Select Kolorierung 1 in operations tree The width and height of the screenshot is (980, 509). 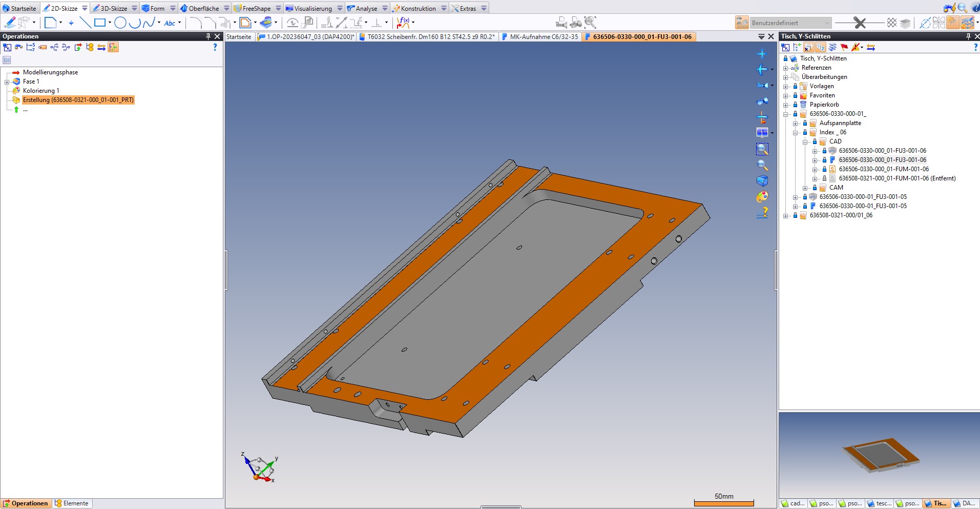point(41,91)
